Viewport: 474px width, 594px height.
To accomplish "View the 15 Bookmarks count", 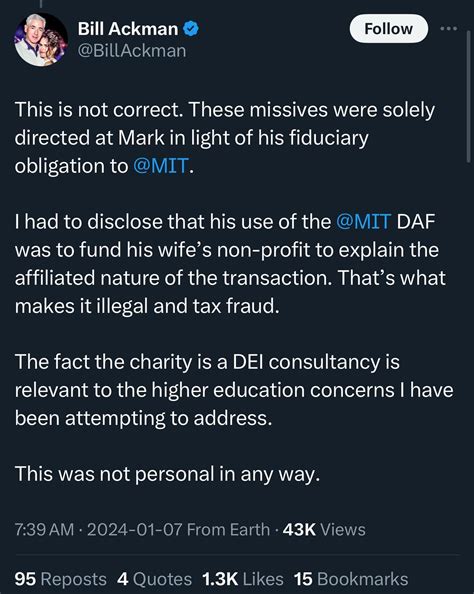I will tap(351, 579).
